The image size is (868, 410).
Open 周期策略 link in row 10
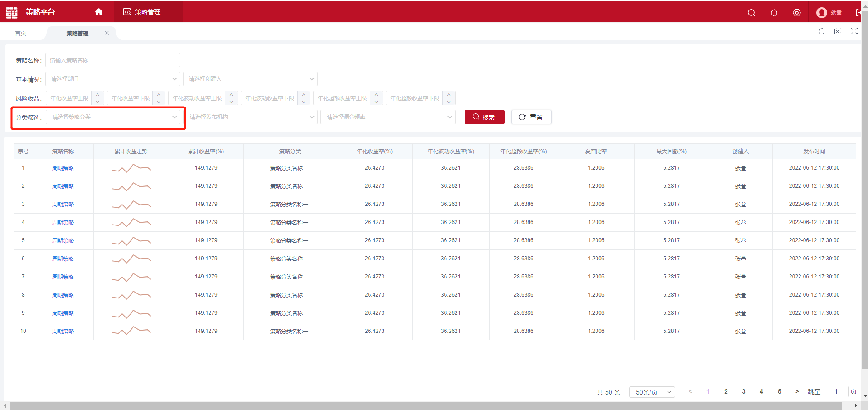(x=63, y=331)
